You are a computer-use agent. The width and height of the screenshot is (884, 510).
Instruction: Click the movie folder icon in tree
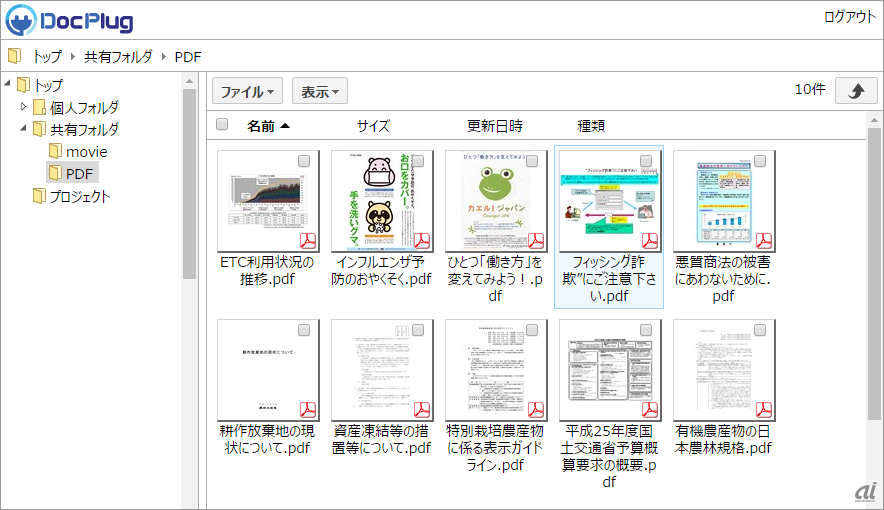click(x=56, y=152)
